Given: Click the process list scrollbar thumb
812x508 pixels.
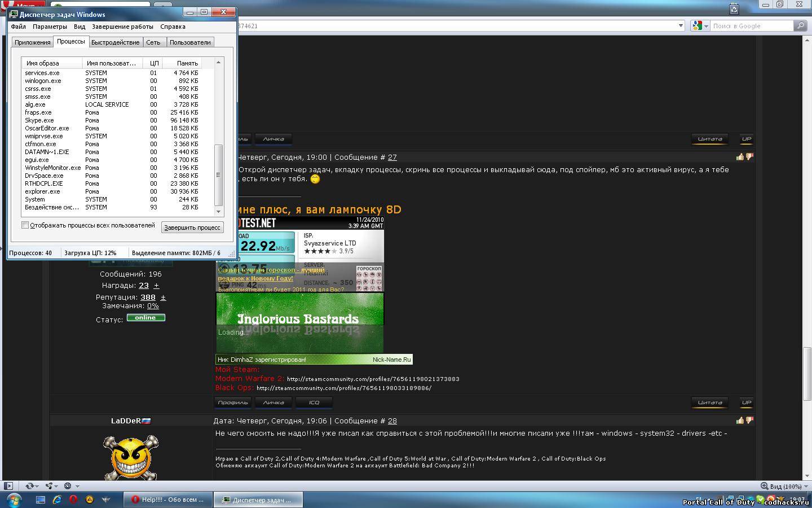Looking at the screenshot, I should tap(219, 175).
